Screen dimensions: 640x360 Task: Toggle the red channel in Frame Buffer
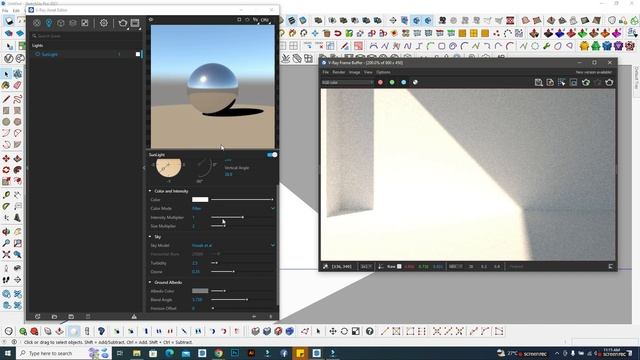tap(380, 82)
